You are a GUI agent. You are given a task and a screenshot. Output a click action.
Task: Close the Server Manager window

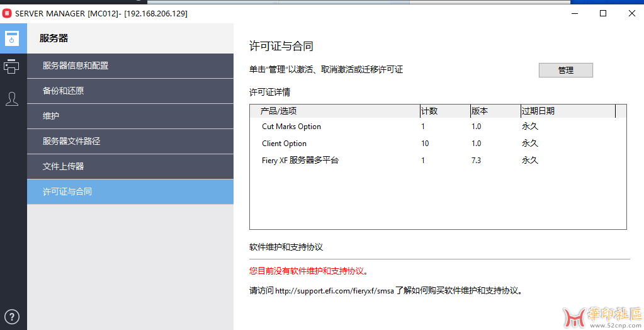(x=632, y=14)
